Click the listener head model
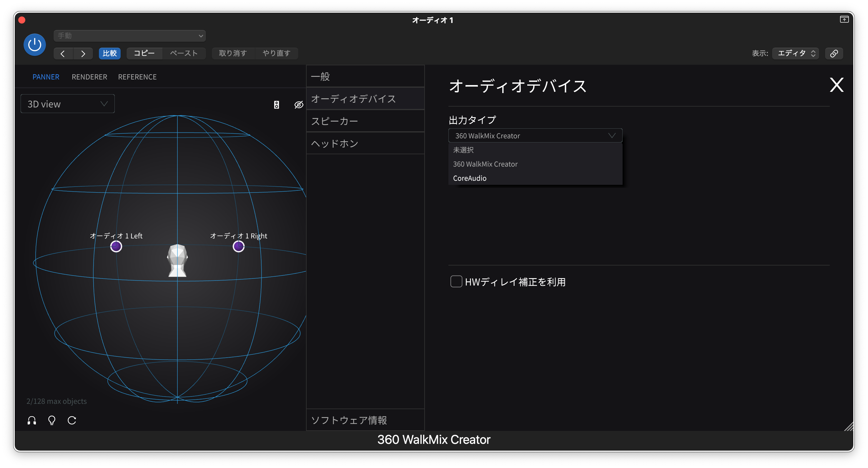The width and height of the screenshot is (868, 468). 177,260
